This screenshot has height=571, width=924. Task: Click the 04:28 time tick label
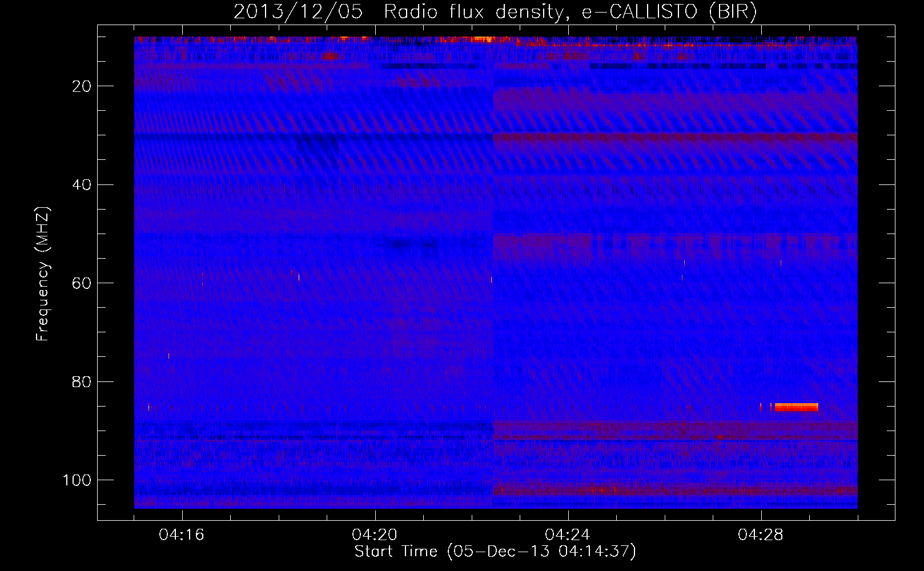click(761, 535)
